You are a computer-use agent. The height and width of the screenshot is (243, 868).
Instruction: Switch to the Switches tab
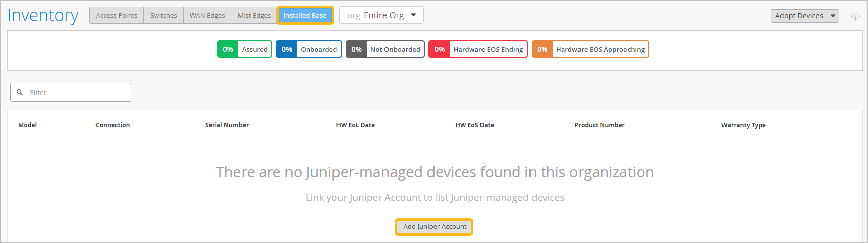(x=164, y=15)
